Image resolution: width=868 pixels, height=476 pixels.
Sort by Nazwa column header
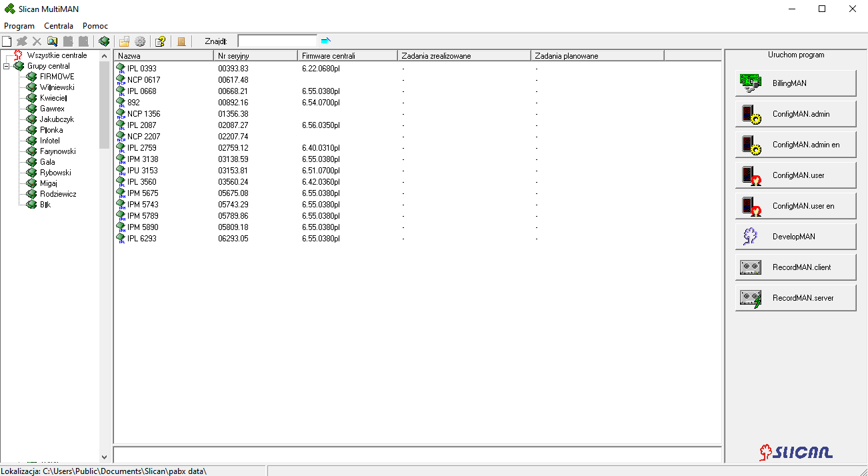[164, 55]
